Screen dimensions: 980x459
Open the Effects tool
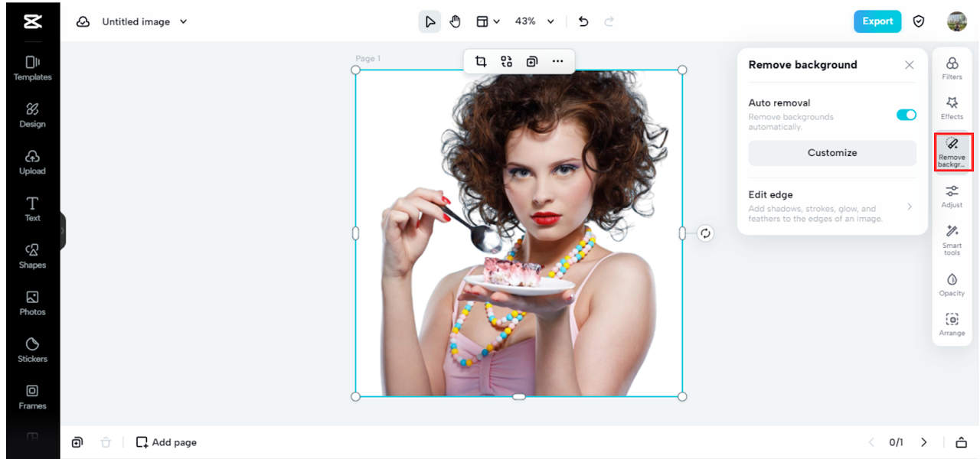952,108
